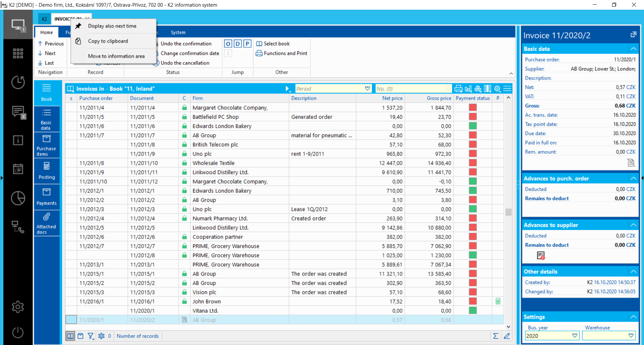Switch to the K2 tab
The image size is (644, 345).
point(44,19)
